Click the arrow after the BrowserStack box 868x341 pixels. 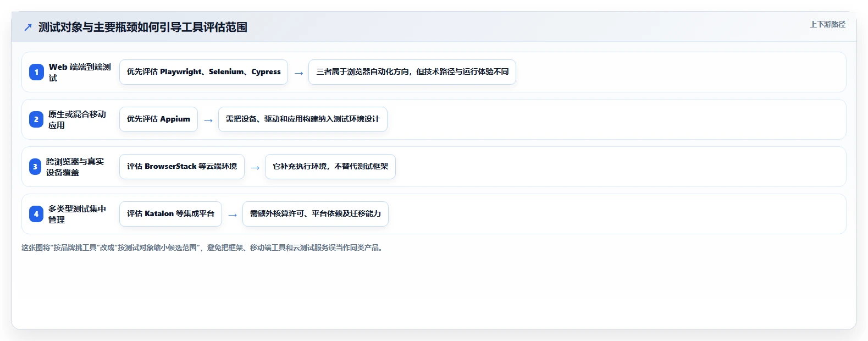[255, 168]
